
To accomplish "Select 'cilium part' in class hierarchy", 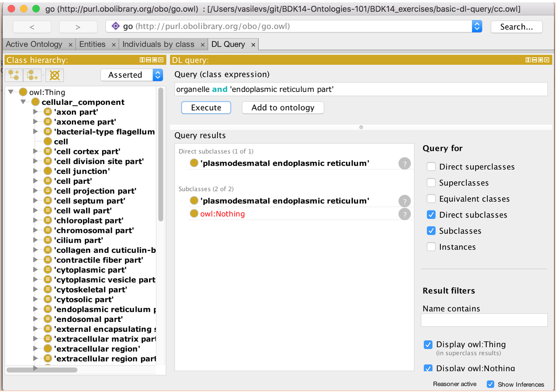I will click(x=79, y=240).
